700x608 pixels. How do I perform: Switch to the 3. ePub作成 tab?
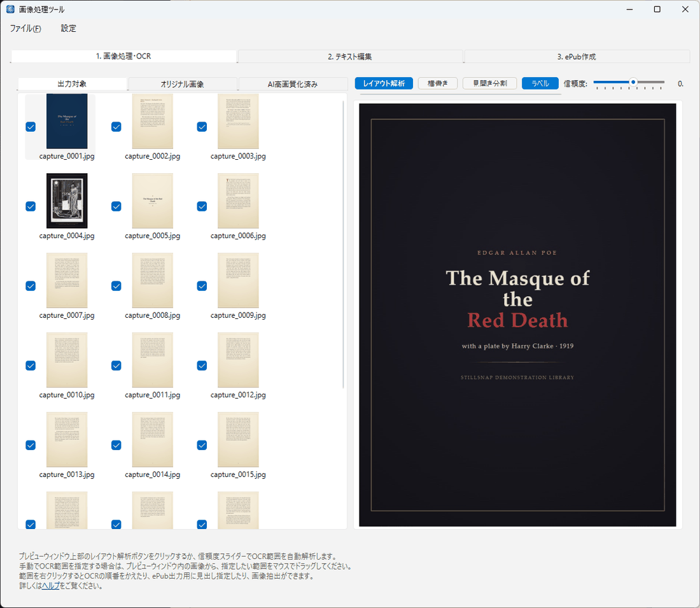coord(577,57)
